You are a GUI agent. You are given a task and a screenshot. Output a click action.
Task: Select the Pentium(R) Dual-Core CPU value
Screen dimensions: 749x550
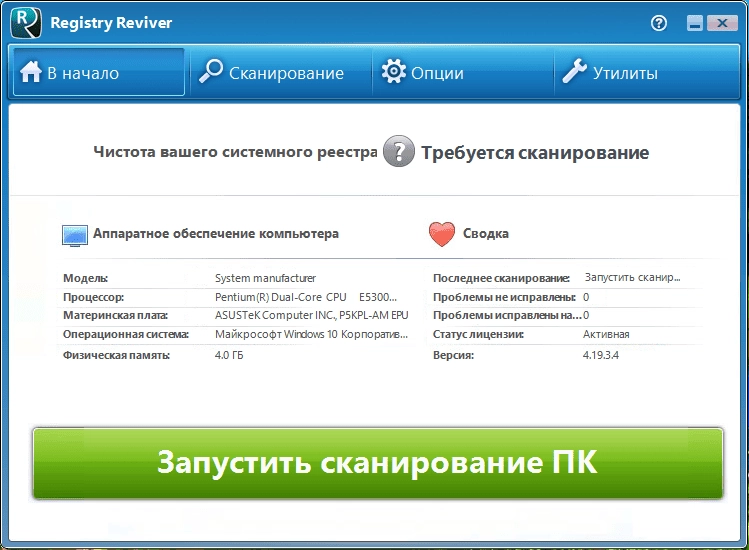(x=306, y=297)
